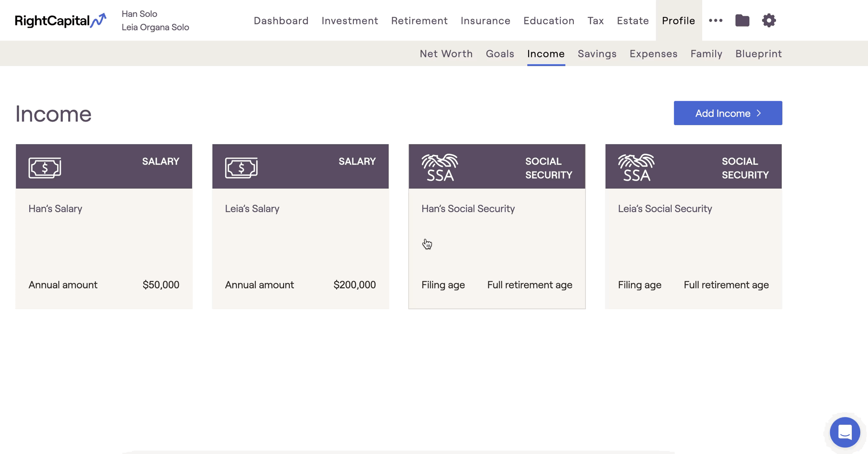
Task: Click the Add Income button
Action: click(x=728, y=113)
